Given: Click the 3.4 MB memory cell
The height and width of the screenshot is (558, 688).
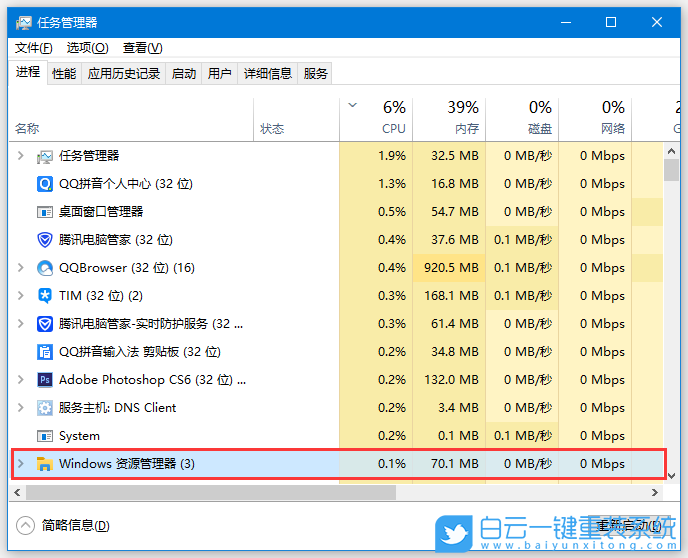Looking at the screenshot, I should 449,408.
